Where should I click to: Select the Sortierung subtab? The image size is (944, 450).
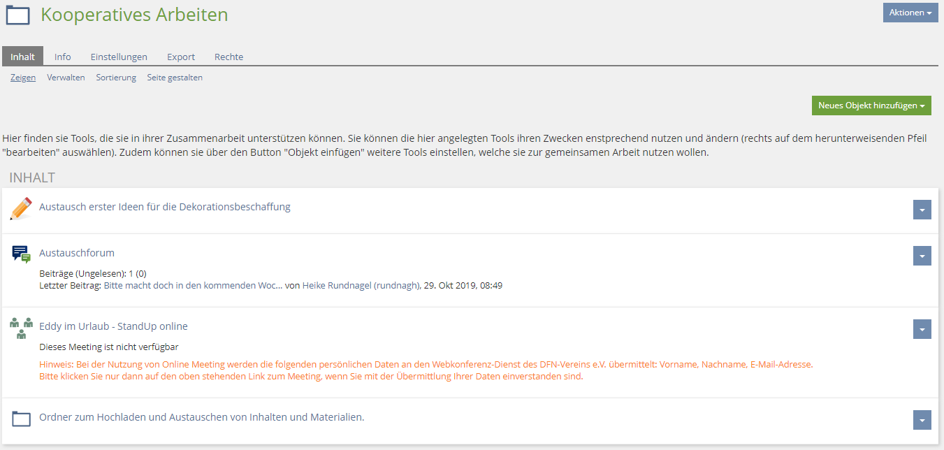pos(116,77)
